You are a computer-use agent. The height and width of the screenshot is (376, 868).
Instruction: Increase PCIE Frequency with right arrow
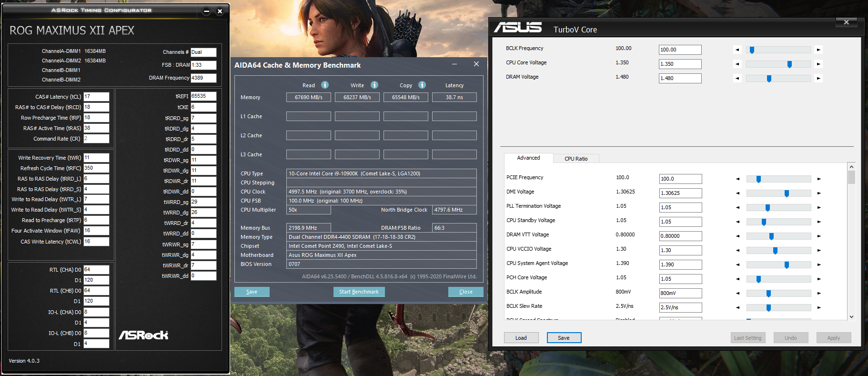click(x=819, y=179)
